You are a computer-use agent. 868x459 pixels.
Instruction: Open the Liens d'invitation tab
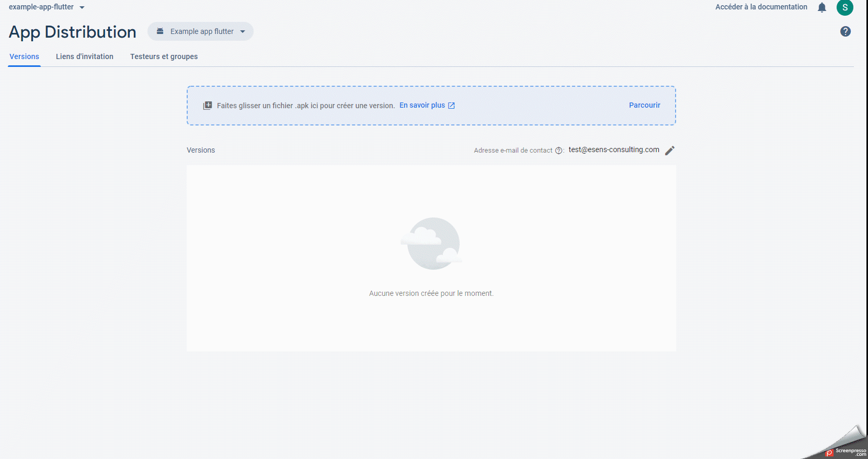[x=85, y=56]
